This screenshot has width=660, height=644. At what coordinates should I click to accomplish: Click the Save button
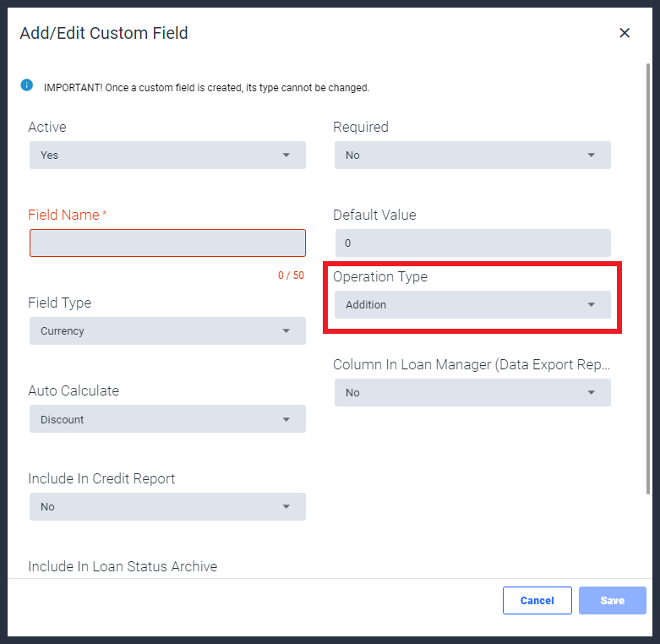pyautogui.click(x=613, y=600)
